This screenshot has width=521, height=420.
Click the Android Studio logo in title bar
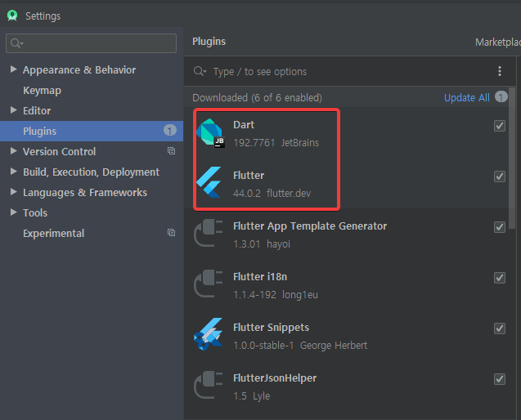(x=12, y=16)
